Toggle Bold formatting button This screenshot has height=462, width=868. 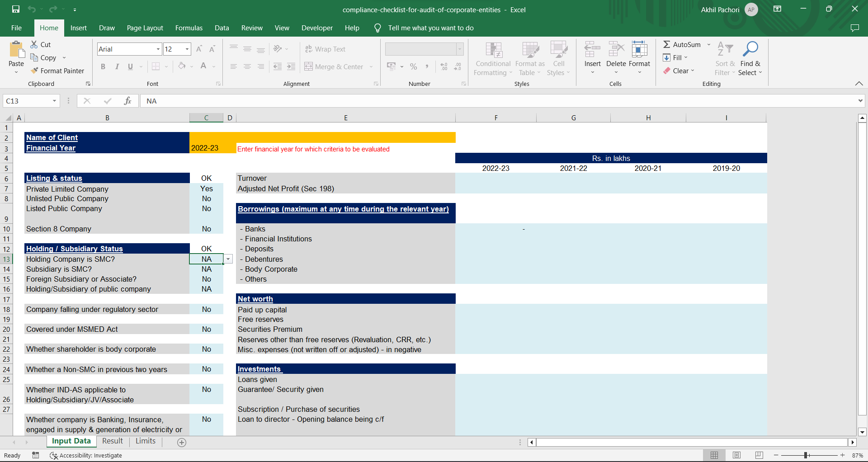pyautogui.click(x=103, y=66)
